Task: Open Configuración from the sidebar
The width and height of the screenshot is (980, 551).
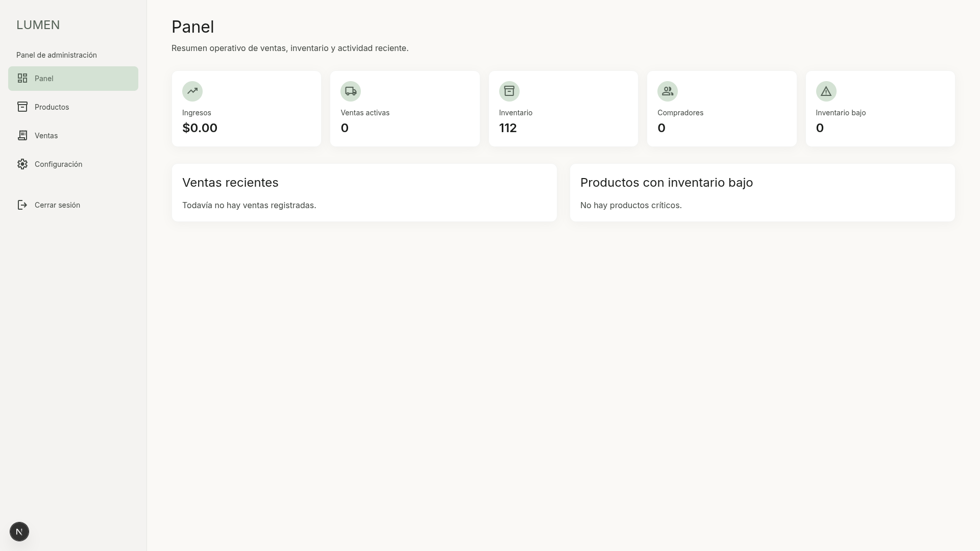Action: tap(73, 164)
